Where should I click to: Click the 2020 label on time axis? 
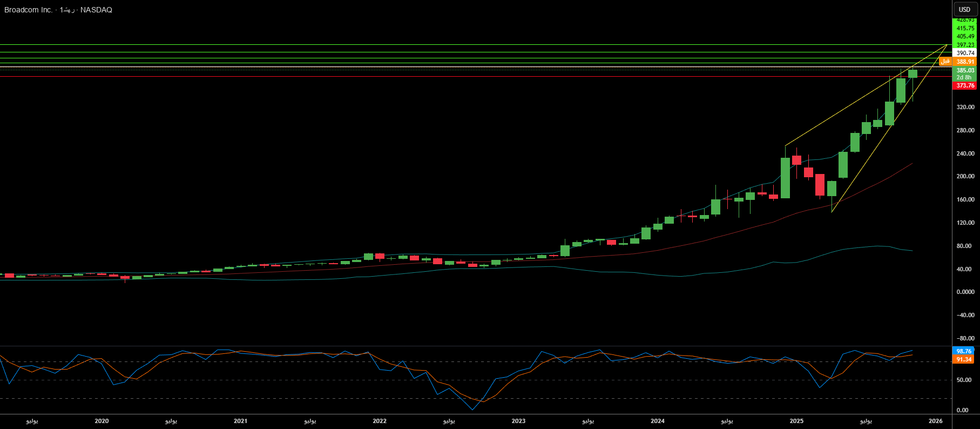coord(102,421)
